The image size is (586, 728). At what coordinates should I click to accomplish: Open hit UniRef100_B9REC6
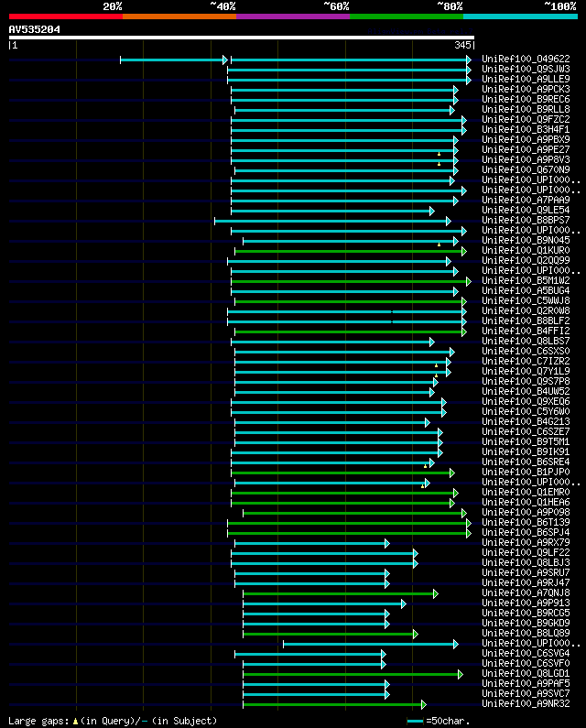pos(526,100)
